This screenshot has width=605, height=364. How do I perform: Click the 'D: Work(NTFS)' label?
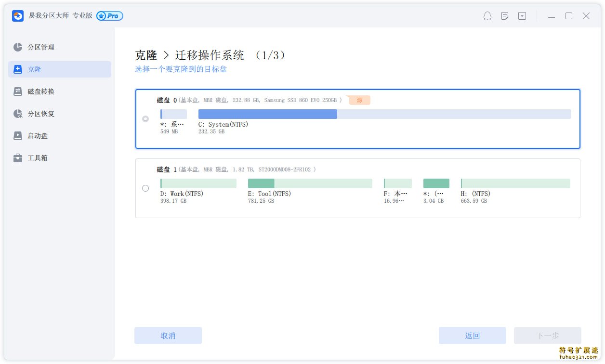point(182,194)
